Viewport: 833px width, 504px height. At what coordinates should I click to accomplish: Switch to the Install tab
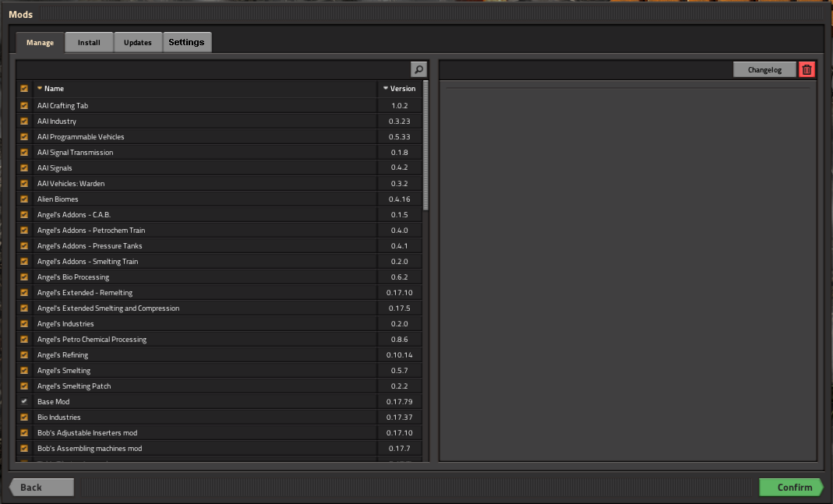pyautogui.click(x=89, y=43)
